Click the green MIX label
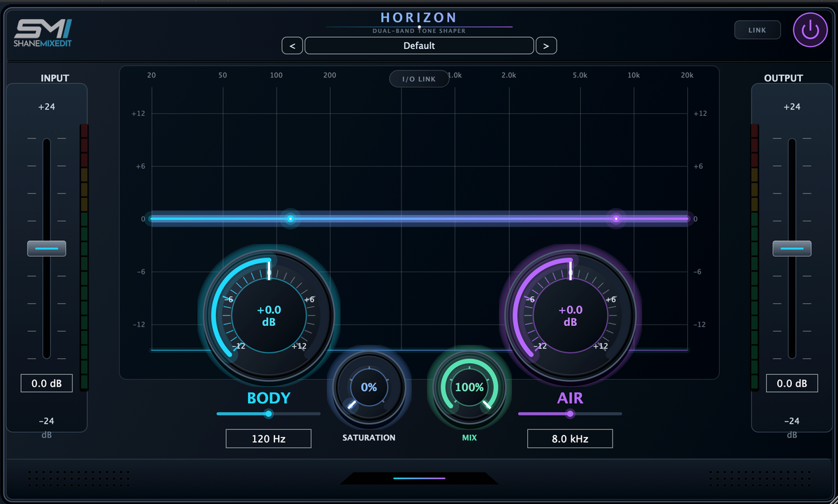This screenshot has height=504, width=838. coord(469,438)
